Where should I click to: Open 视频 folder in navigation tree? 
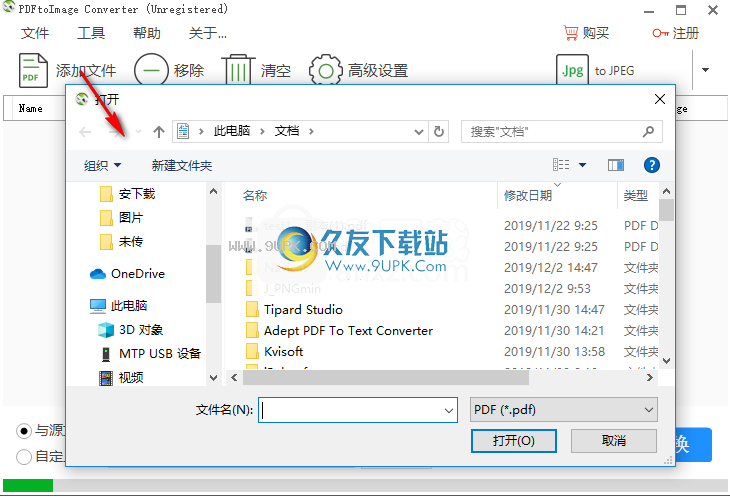click(x=121, y=377)
